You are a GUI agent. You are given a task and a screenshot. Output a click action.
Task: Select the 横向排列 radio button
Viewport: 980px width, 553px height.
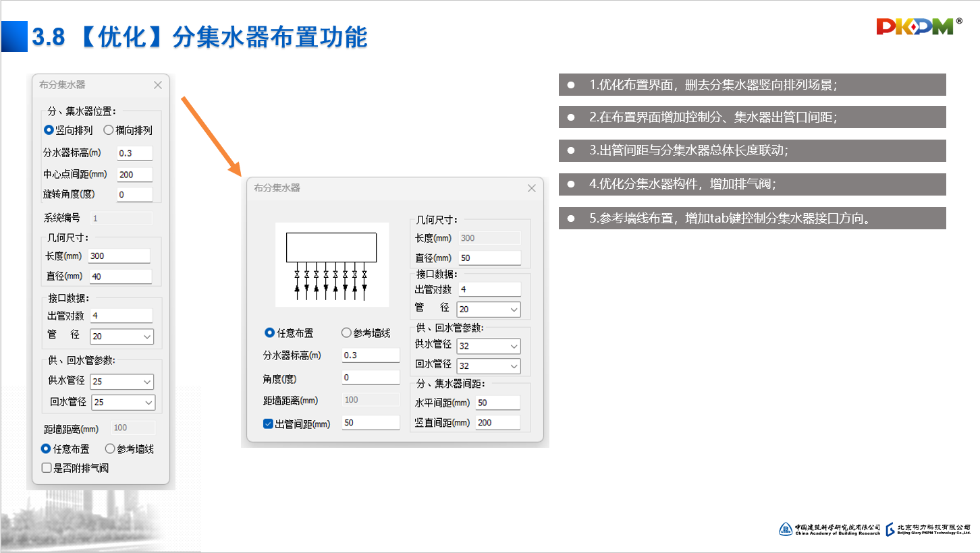coord(128,130)
